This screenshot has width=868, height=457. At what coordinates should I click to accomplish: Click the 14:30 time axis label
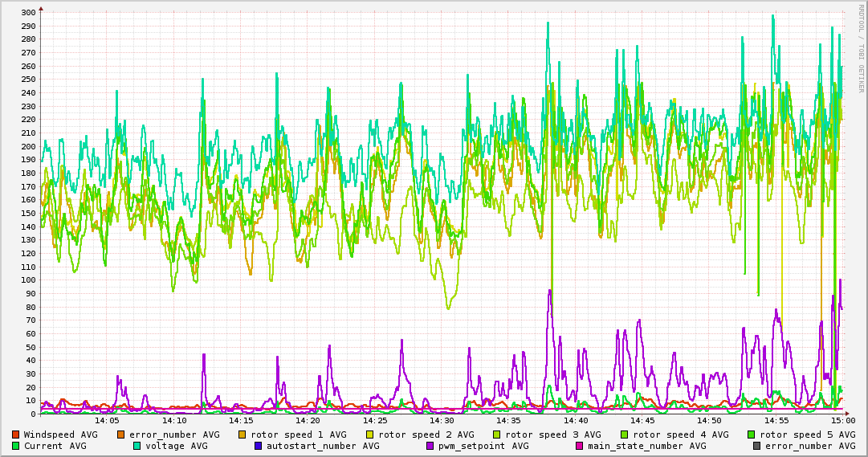[442, 421]
